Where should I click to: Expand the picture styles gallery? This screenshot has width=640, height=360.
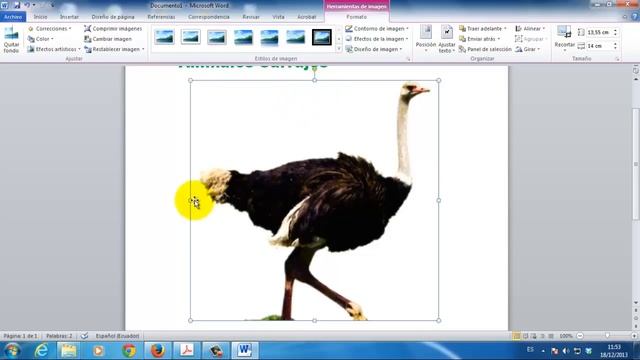click(x=339, y=49)
